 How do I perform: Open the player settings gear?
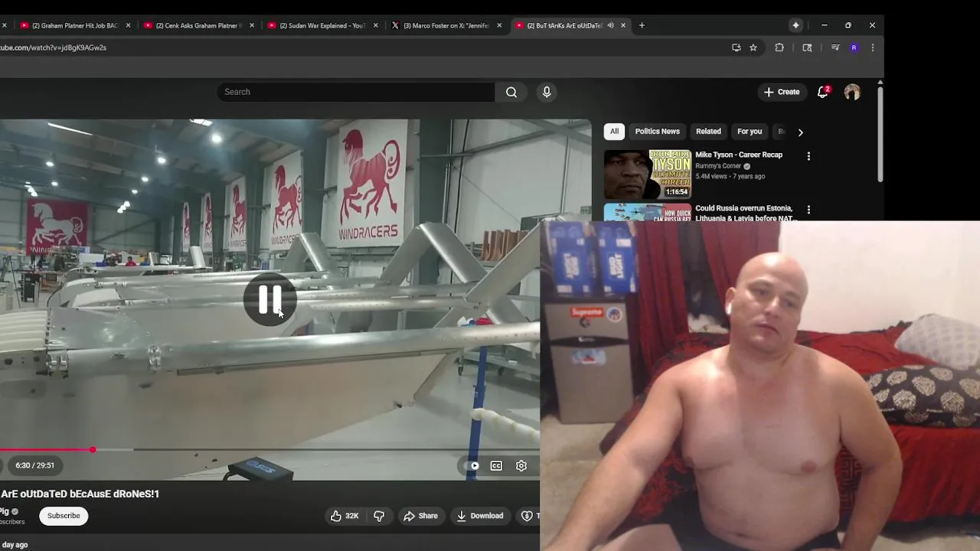521,465
